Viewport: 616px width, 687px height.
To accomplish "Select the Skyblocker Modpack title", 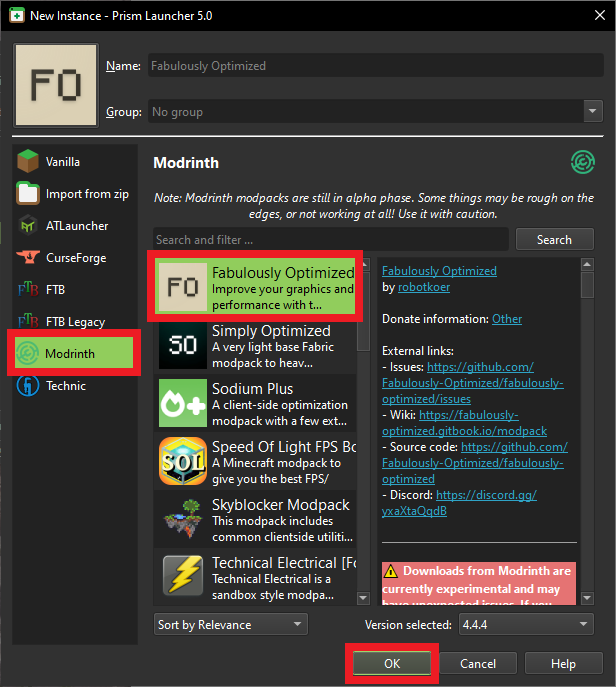I will pyautogui.click(x=280, y=504).
